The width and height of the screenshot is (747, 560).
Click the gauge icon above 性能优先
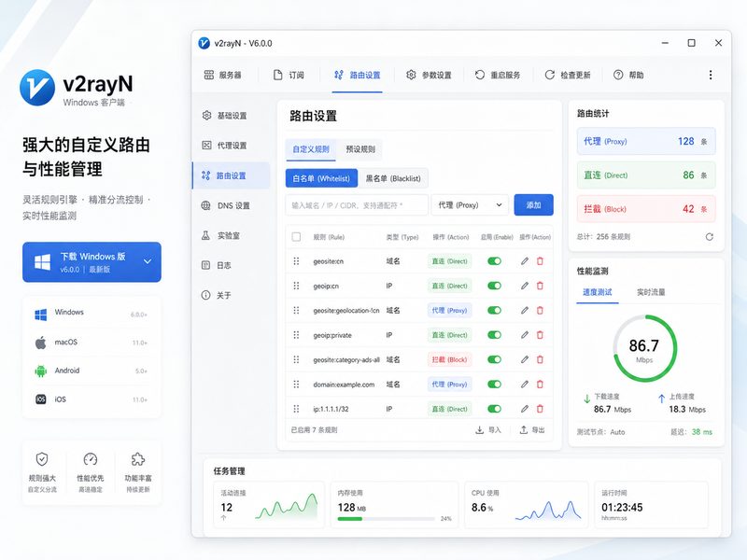[91, 459]
